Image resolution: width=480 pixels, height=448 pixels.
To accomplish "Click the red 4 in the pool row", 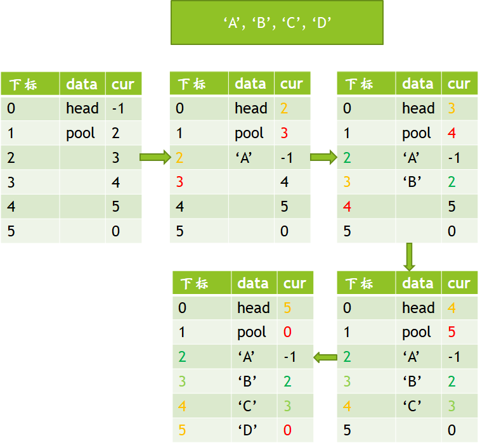I will point(451,133).
